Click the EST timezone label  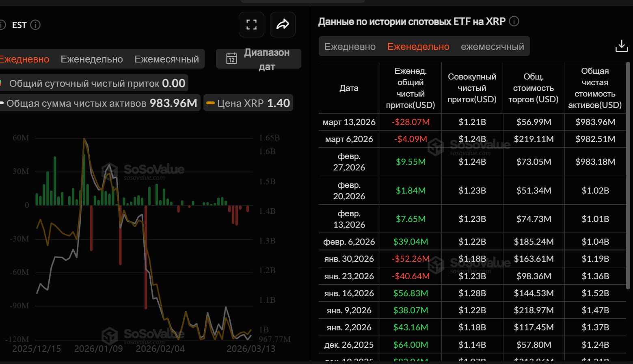[19, 25]
